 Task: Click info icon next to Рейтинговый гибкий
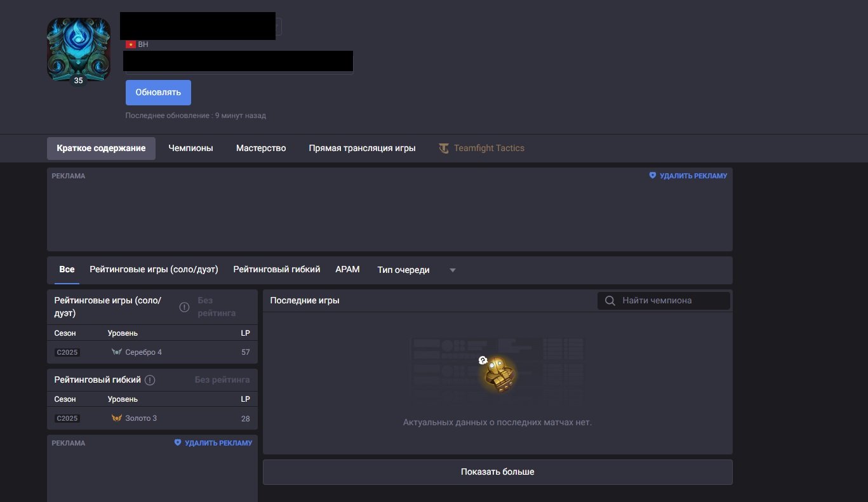click(x=150, y=380)
